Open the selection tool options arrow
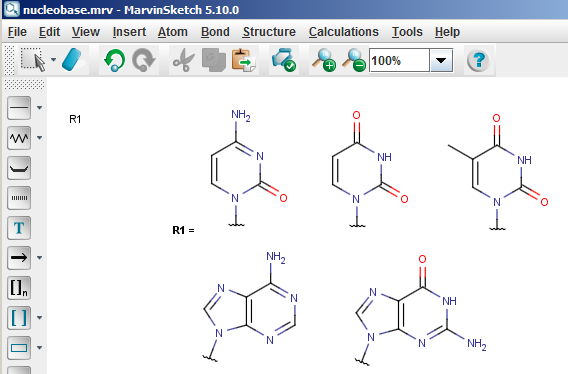Screen dimensions: 568x374 pos(54,60)
